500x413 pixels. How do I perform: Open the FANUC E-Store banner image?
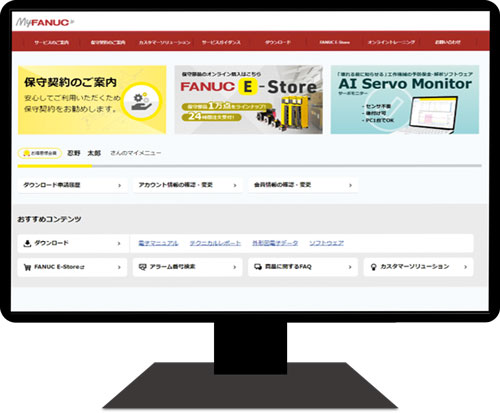[x=249, y=100]
